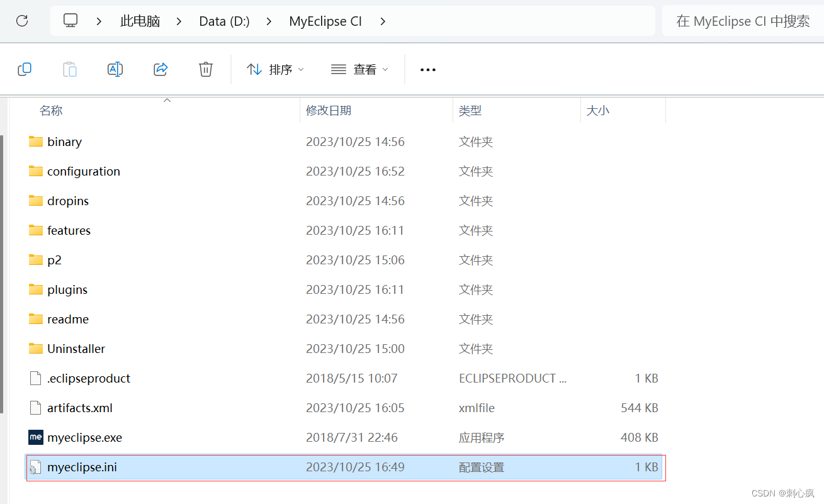Click the paste icon in toolbar

point(70,69)
